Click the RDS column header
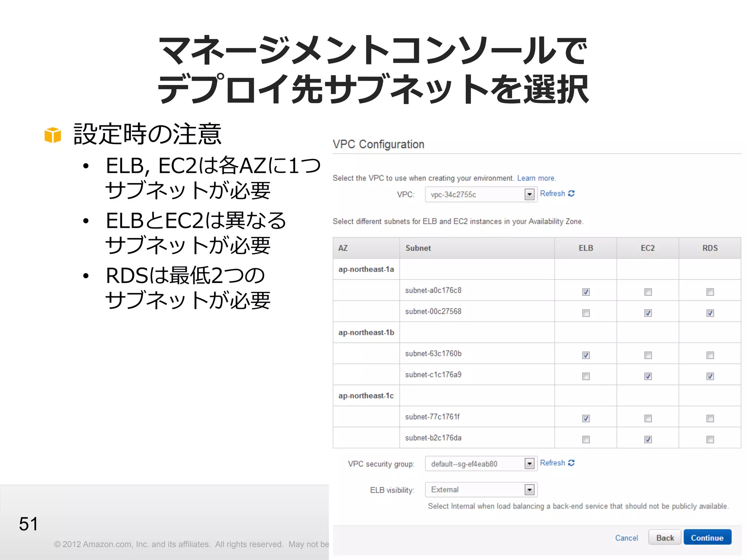The height and width of the screenshot is (560, 747). [x=710, y=248]
